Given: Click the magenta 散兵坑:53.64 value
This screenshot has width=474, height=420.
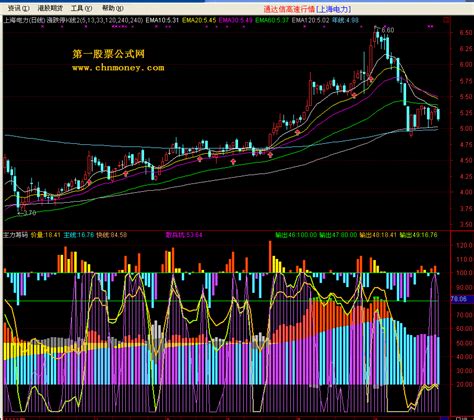Looking at the screenshot, I should [184, 235].
